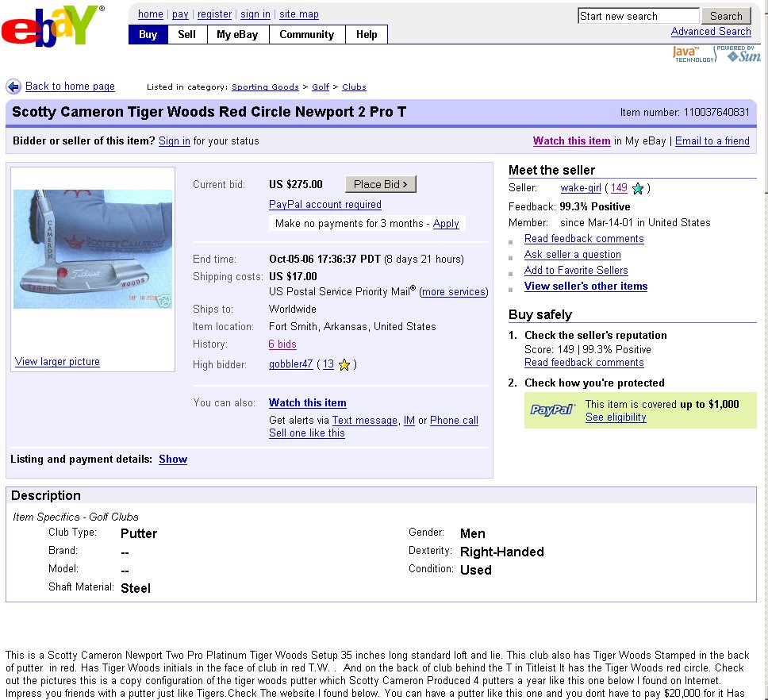Click Watch this item under You can also
The image size is (768, 700).
point(308,402)
